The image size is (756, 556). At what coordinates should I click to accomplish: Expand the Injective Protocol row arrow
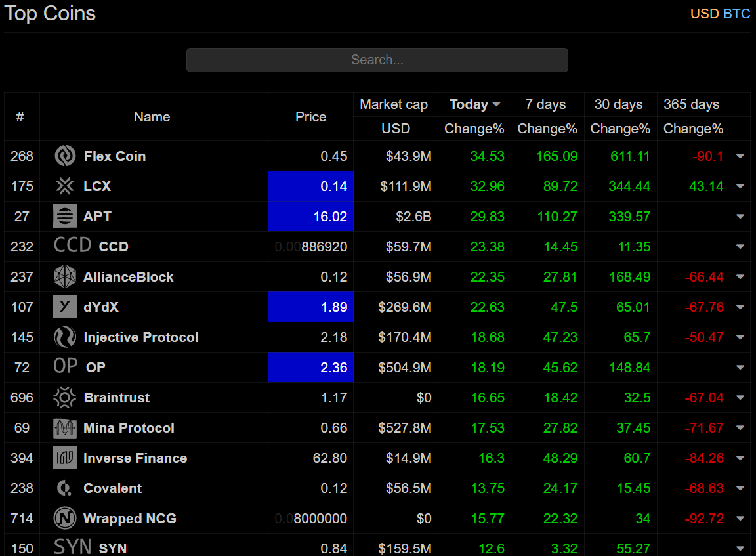click(x=740, y=337)
